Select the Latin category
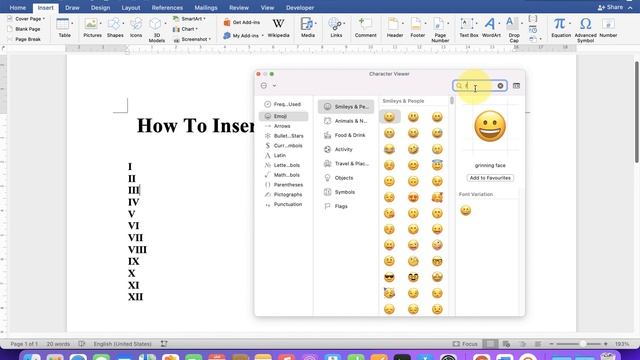 coord(283,156)
